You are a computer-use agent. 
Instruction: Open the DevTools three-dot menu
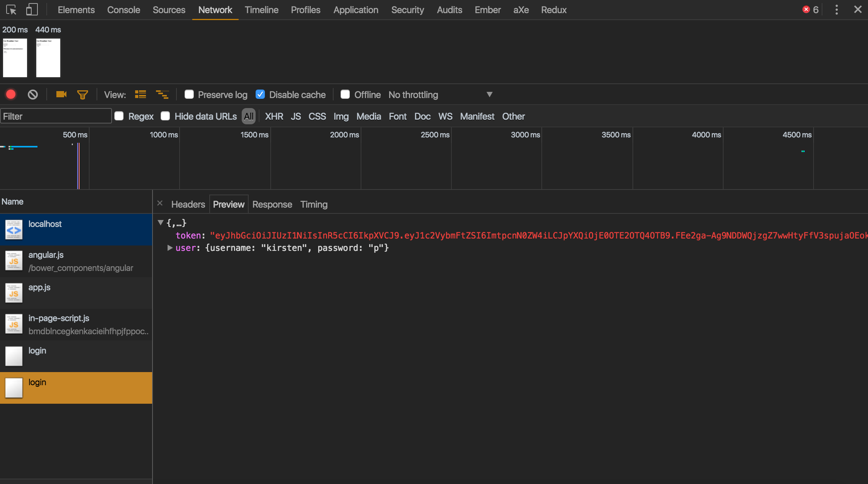[x=836, y=10]
